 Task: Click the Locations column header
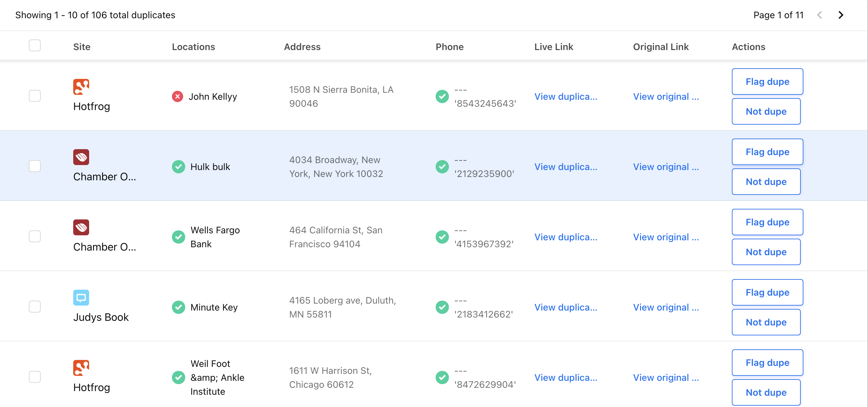pyautogui.click(x=193, y=47)
